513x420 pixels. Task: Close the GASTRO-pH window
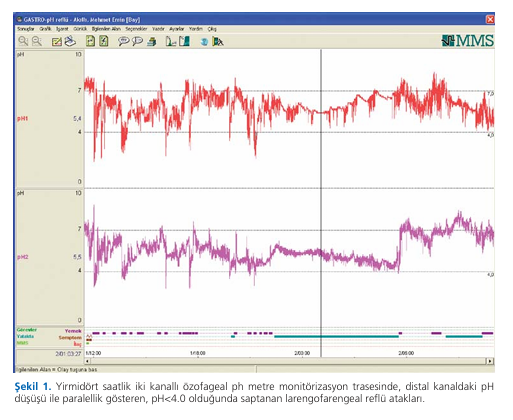point(490,19)
